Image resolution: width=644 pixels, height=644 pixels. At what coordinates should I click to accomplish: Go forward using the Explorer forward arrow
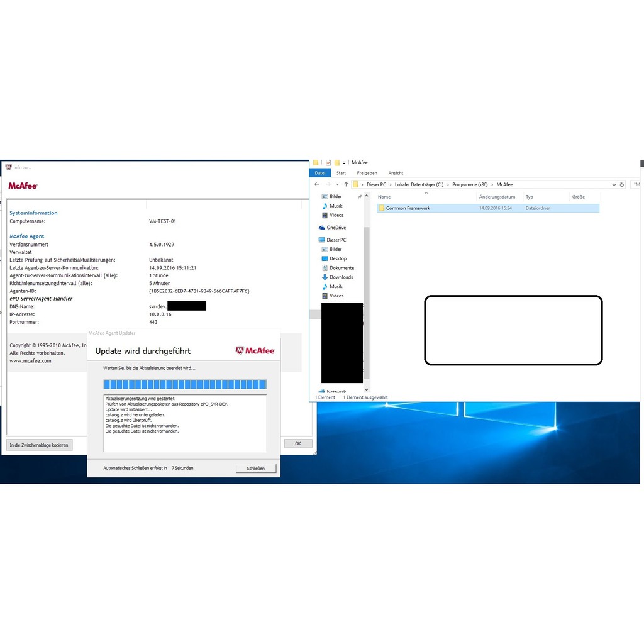click(x=328, y=184)
